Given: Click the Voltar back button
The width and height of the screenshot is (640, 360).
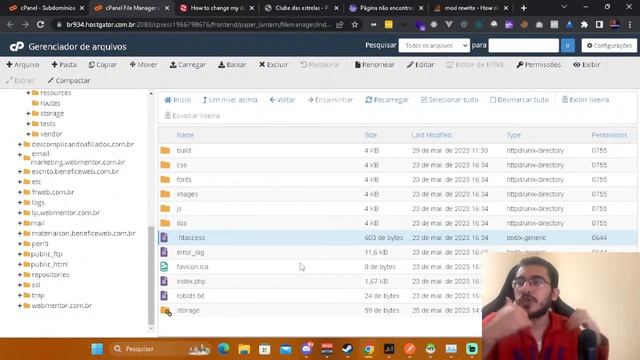Looking at the screenshot, I should (x=282, y=100).
